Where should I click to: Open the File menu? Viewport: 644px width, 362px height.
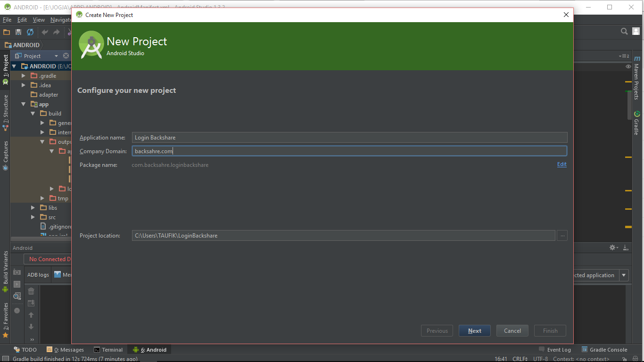coord(7,20)
